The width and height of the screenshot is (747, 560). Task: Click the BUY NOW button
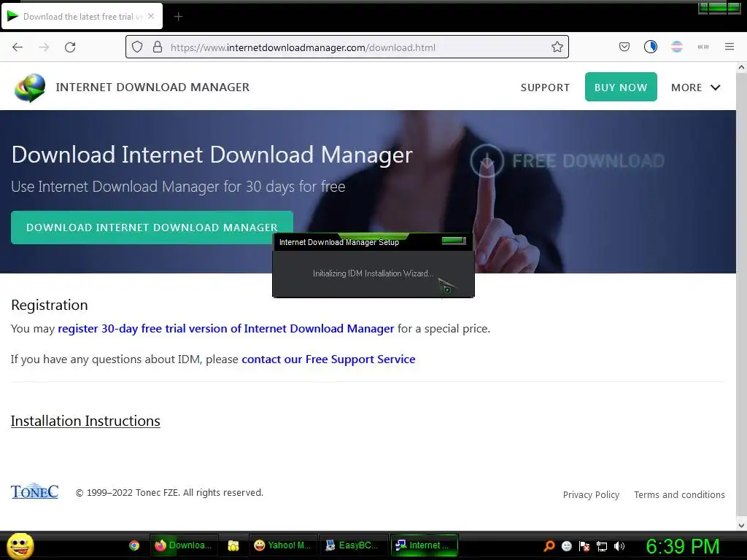tap(621, 87)
